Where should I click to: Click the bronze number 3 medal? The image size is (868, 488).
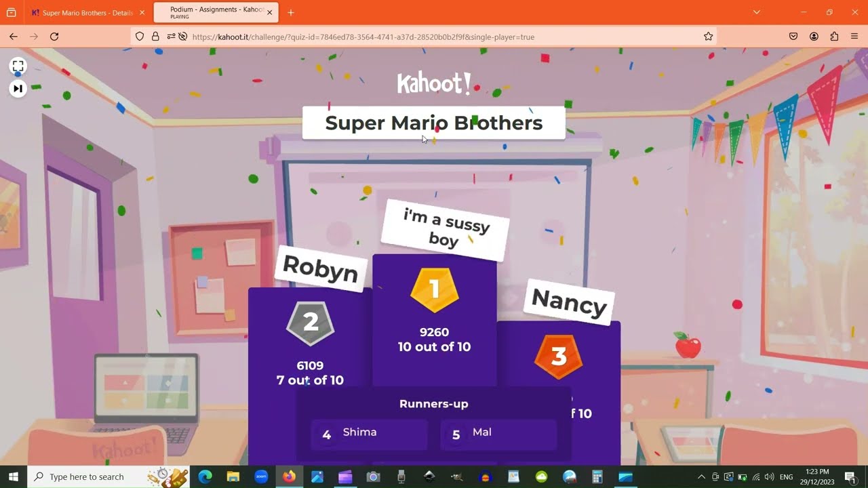(559, 357)
